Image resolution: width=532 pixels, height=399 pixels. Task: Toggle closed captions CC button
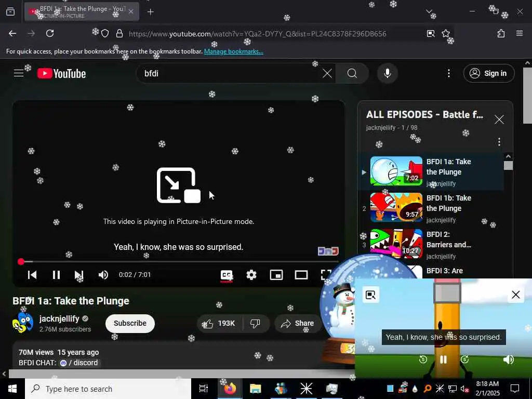(227, 275)
